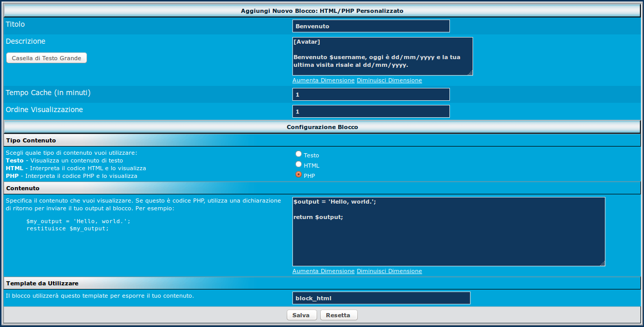644x327 pixels.
Task: Focus the block_html template field
Action: [x=381, y=298]
